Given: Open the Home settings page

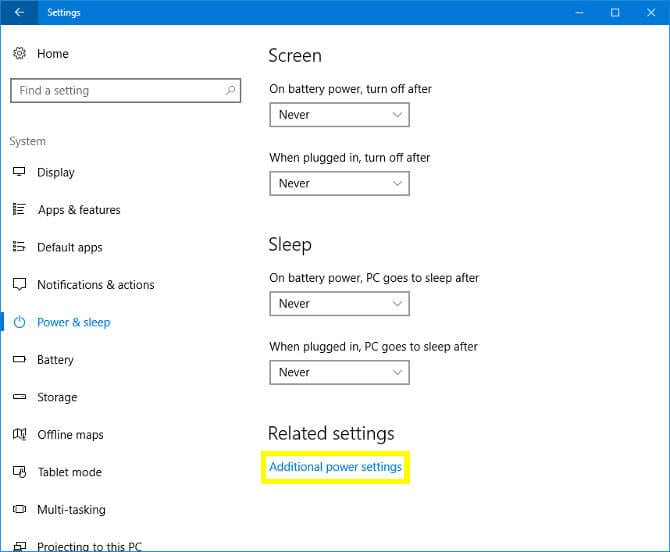Looking at the screenshot, I should (x=53, y=54).
